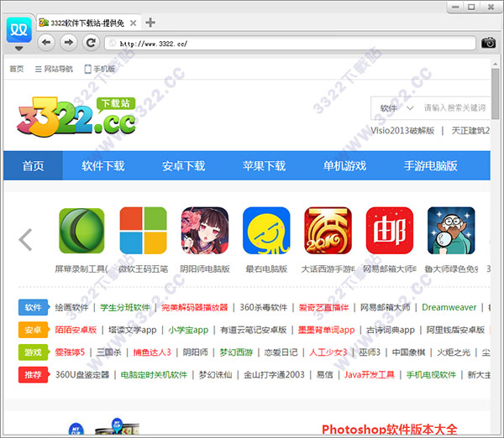Open 360杀毒软件 link
Screen dimensions: 504x438
[263, 307]
